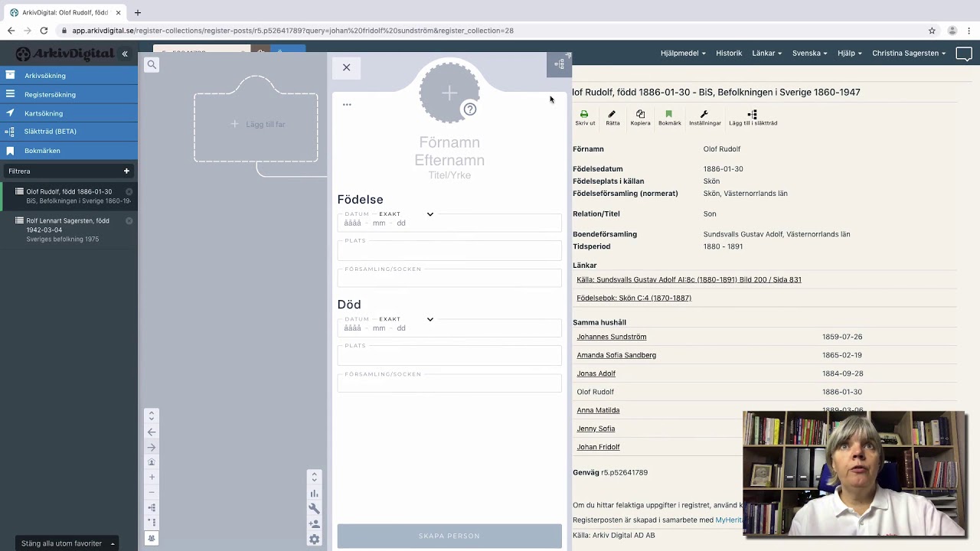
Task: Open the Sundsvalls Gustav Adolf AI:8c source link
Action: [689, 280]
